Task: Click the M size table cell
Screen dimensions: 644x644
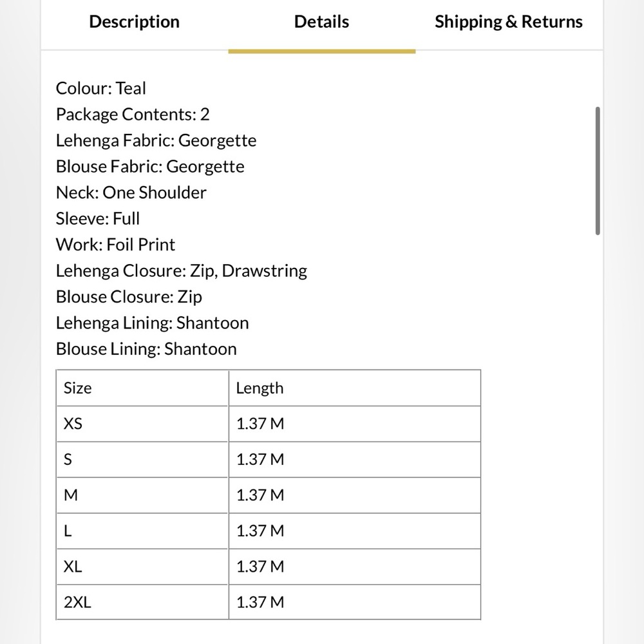Action: tap(142, 495)
